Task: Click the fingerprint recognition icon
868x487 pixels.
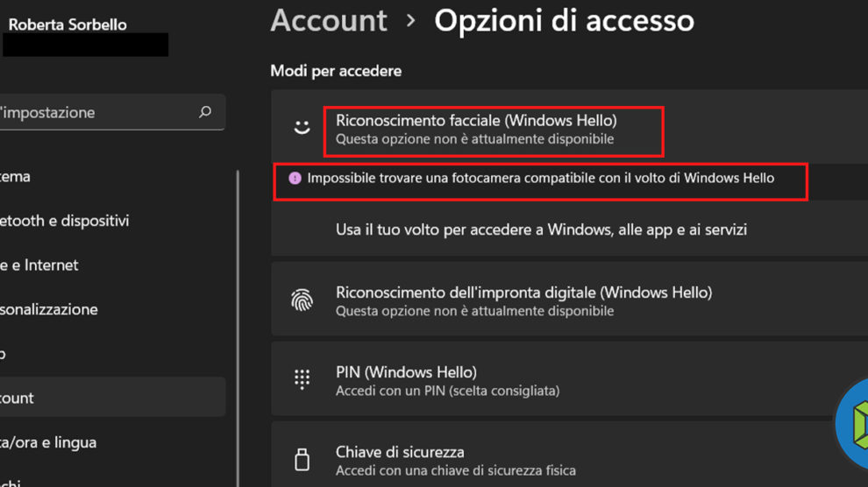Action: point(302,301)
